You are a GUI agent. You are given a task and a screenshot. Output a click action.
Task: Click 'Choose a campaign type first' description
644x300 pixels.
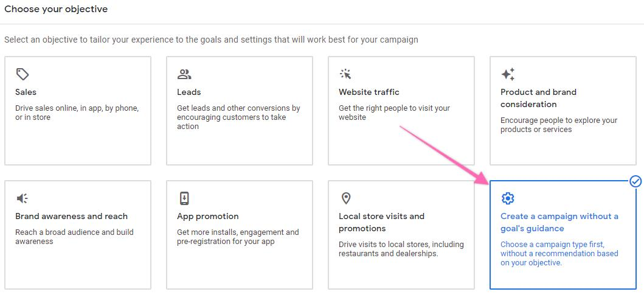click(x=559, y=254)
